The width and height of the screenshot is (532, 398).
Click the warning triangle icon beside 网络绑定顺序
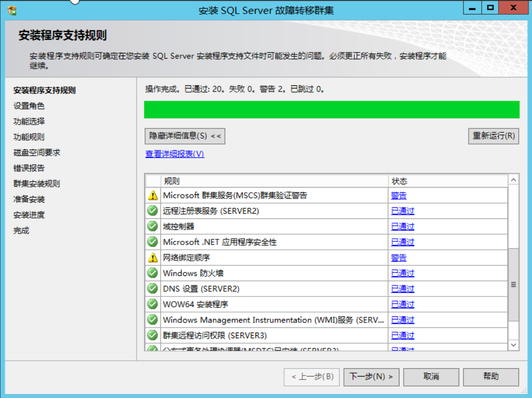(153, 258)
